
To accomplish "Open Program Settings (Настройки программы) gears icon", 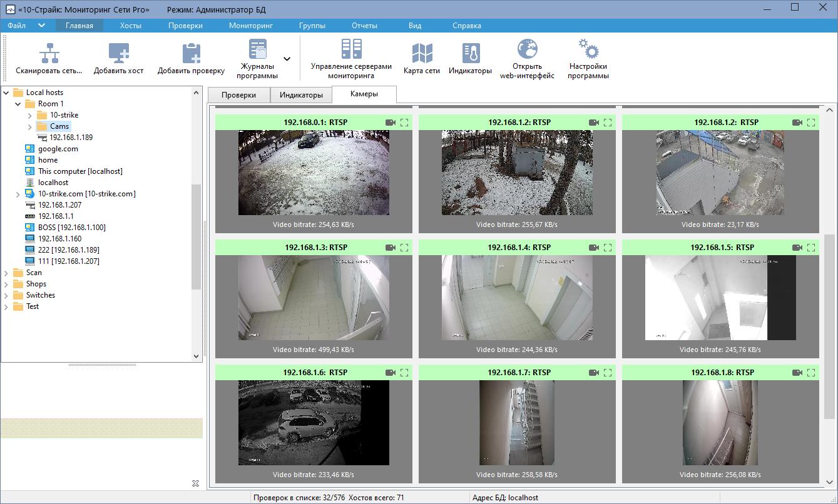I will coord(588,50).
